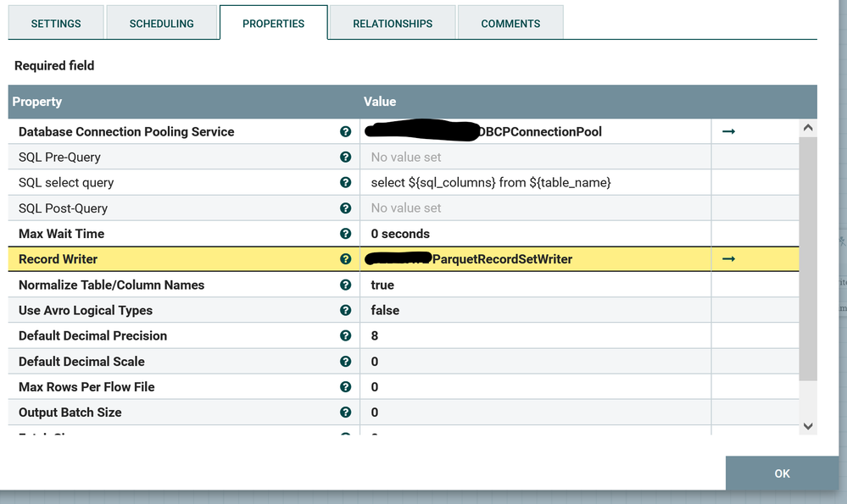Select the 'Record Writer' property name
This screenshot has width=847, height=504.
(x=58, y=259)
